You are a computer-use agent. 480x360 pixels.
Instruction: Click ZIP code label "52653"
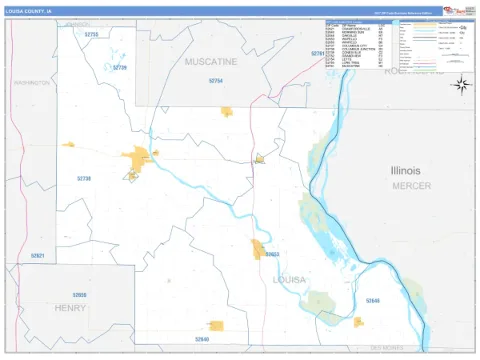(x=272, y=254)
